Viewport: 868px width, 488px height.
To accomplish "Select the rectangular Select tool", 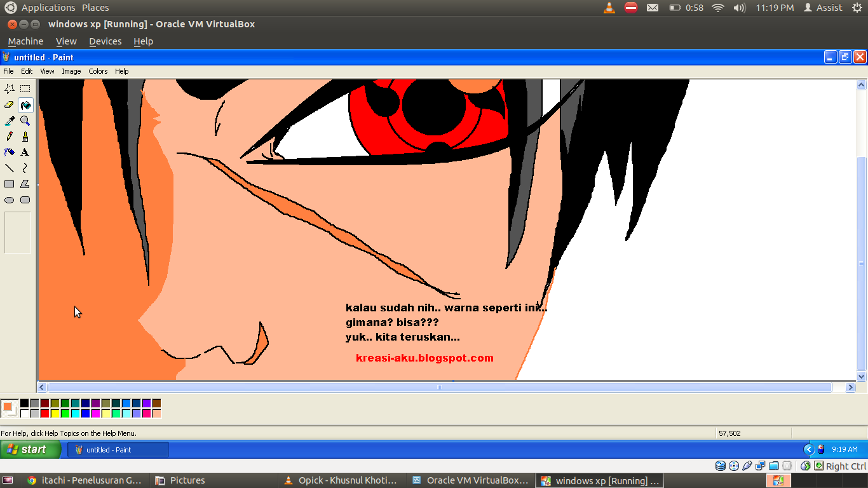I will [x=25, y=89].
